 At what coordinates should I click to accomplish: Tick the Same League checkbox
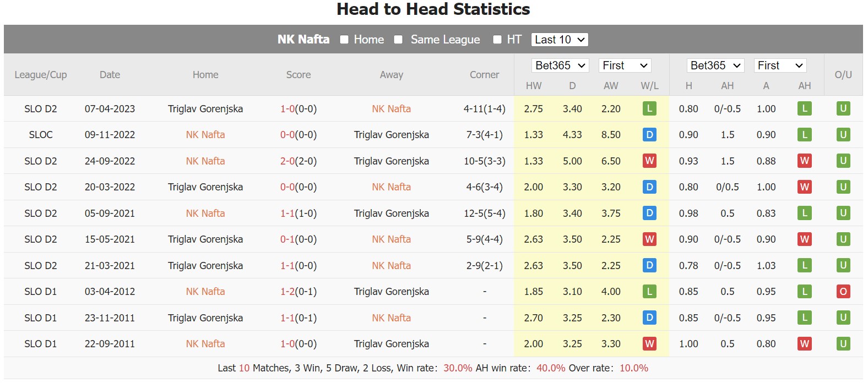coord(398,40)
